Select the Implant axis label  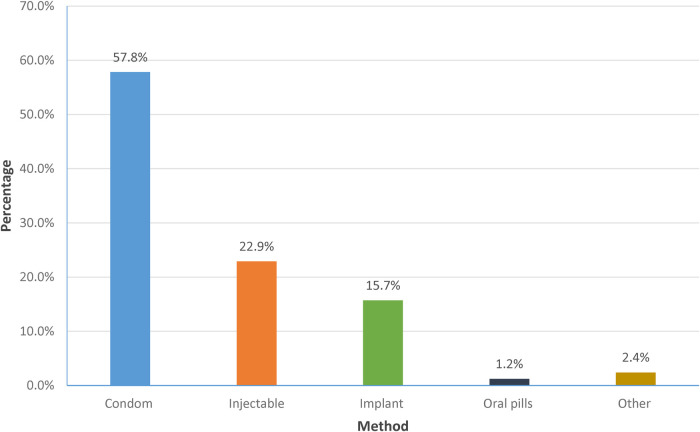pyautogui.click(x=381, y=403)
